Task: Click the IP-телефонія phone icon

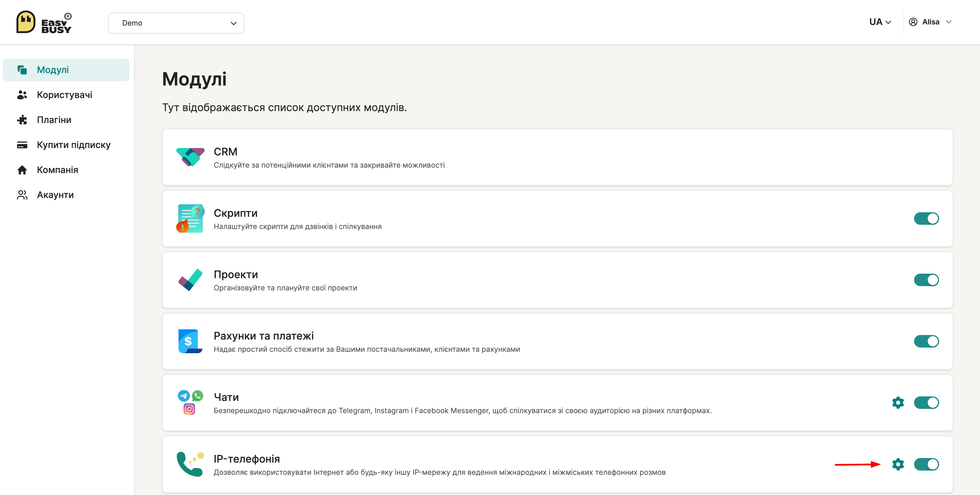Action: pyautogui.click(x=190, y=464)
